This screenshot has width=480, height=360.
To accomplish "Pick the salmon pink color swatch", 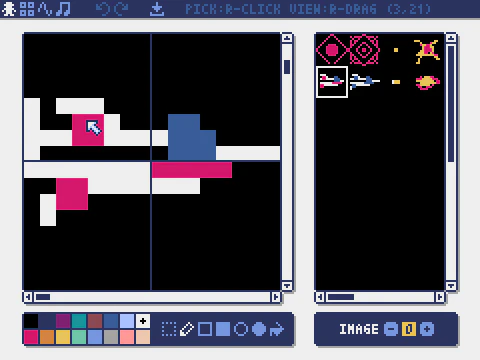I will [127, 337].
